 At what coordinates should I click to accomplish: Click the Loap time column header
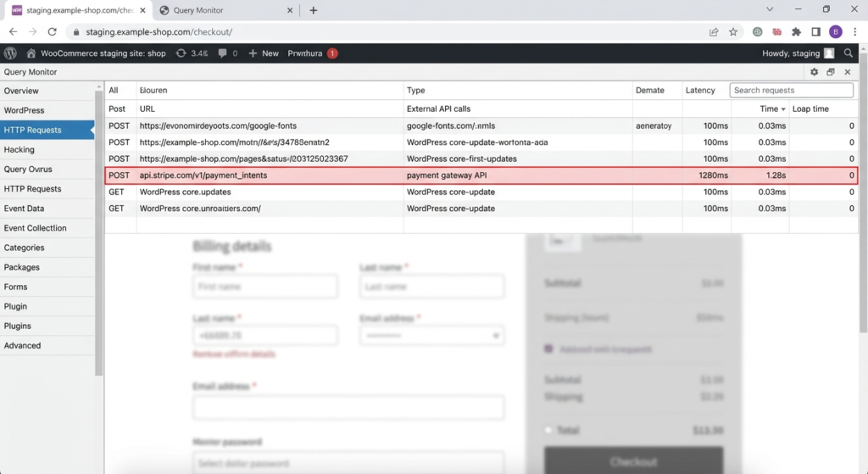coord(810,109)
